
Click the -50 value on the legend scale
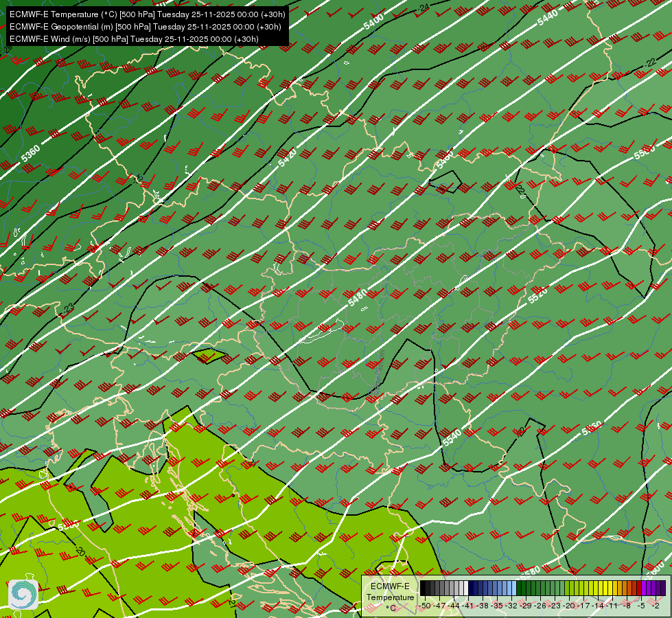click(x=425, y=606)
